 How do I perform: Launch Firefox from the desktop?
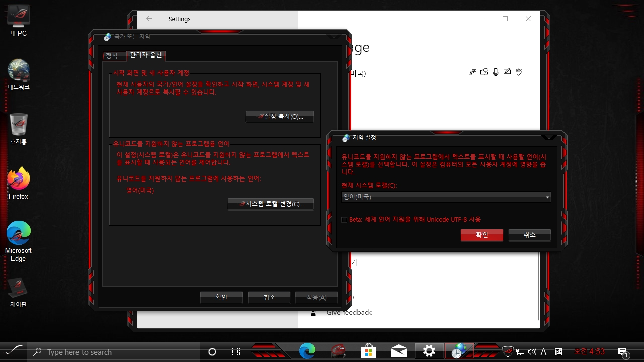tap(19, 184)
